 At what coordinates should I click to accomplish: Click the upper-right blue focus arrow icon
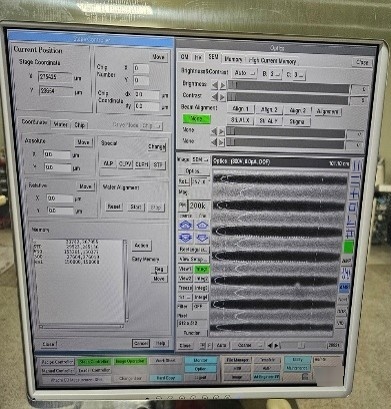pyautogui.click(x=202, y=225)
